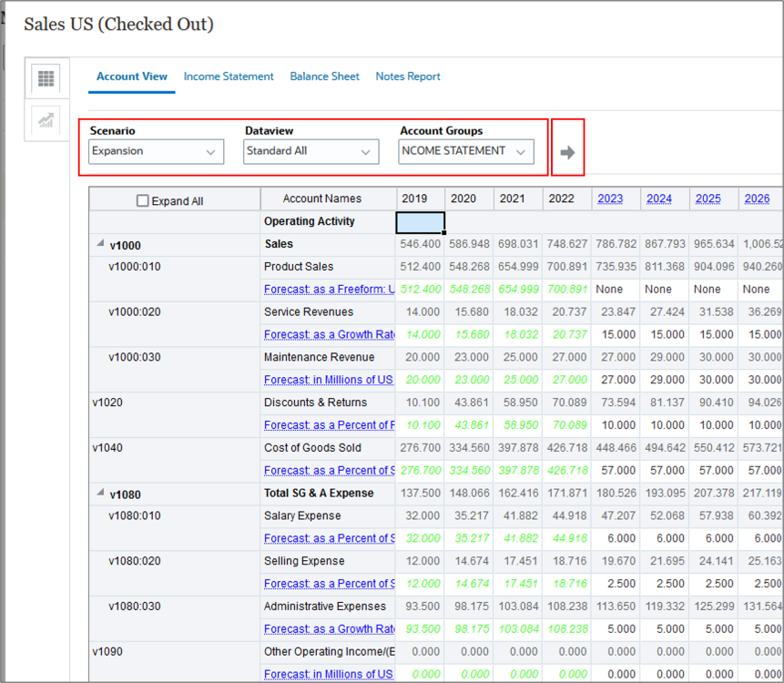Screen dimensions: 784x683
Task: Open Forecast as a Freeform link for Product Sales
Action: tap(329, 289)
